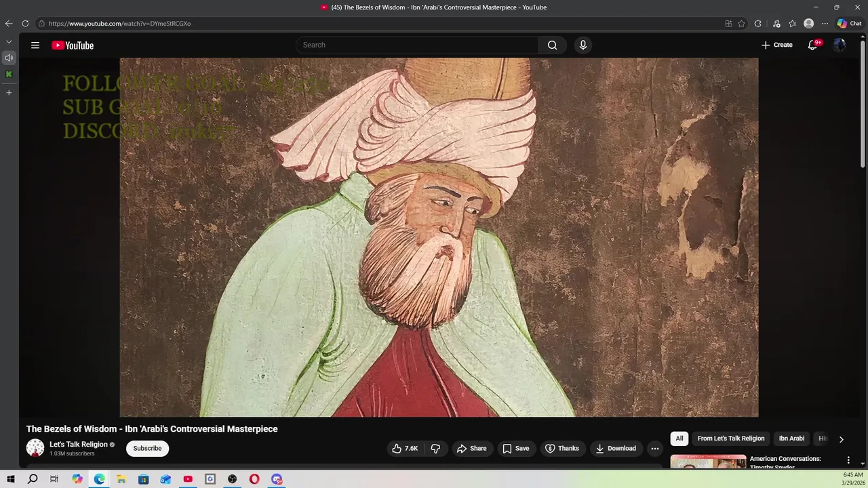The image size is (868, 488).
Task: Open browser profile icon
Action: (x=808, y=23)
